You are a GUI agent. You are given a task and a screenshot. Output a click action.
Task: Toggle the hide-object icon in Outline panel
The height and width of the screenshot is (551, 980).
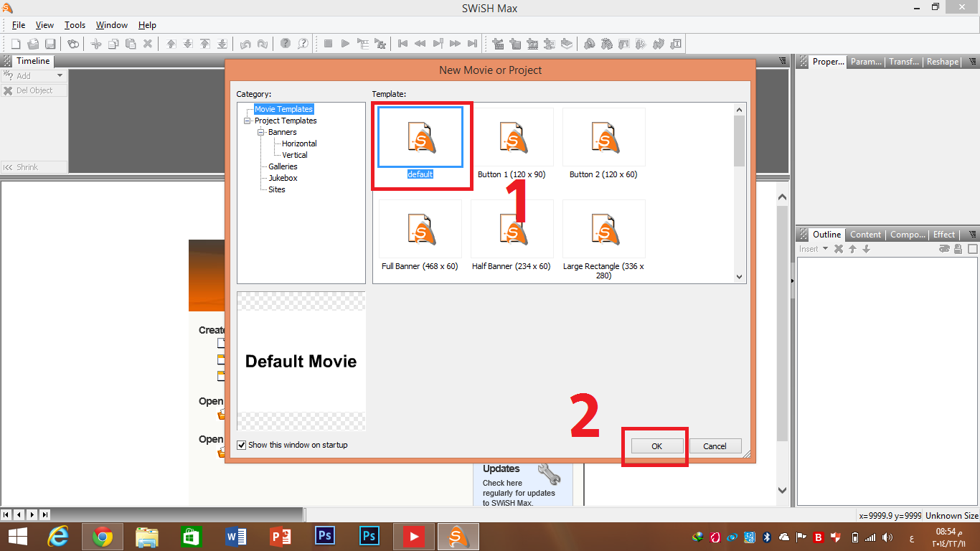(x=944, y=249)
